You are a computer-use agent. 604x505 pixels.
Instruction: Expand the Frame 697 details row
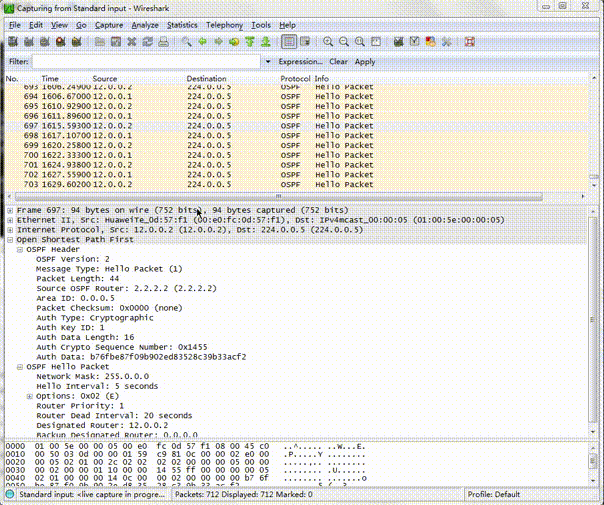[x=10, y=211]
